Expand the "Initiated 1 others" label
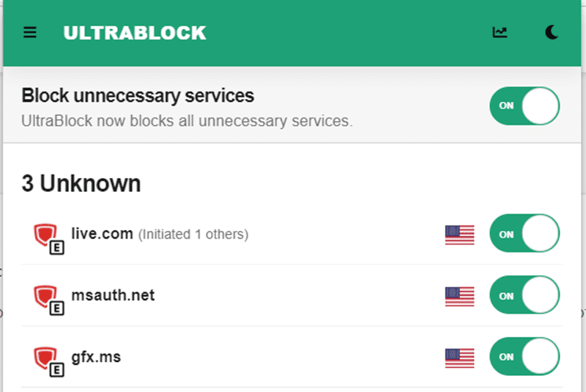This screenshot has width=586, height=392. pos(193,235)
